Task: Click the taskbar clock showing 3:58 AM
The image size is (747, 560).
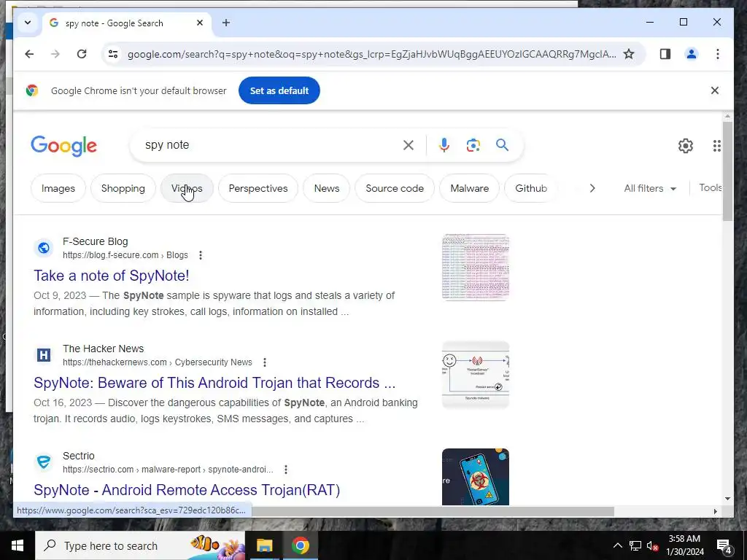Action: [x=684, y=545]
